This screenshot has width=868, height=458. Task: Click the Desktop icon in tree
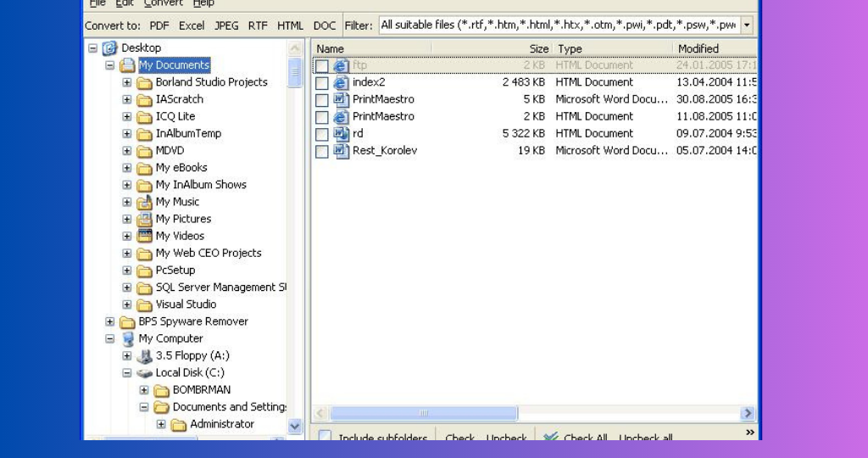click(x=110, y=48)
